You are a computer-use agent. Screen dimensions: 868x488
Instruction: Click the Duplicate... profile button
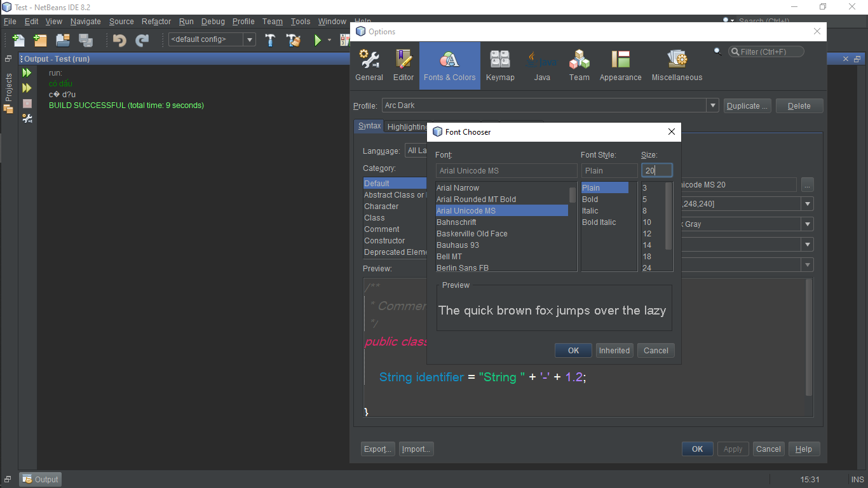[x=747, y=106]
